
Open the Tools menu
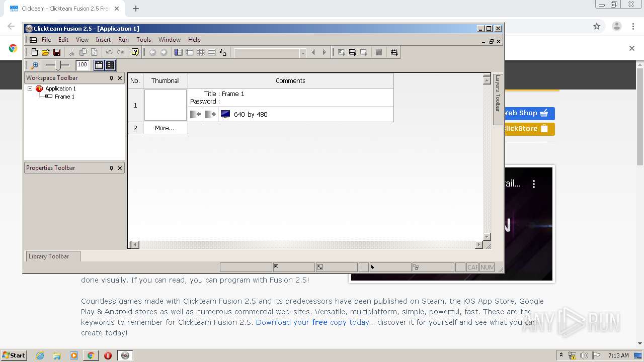(x=143, y=40)
